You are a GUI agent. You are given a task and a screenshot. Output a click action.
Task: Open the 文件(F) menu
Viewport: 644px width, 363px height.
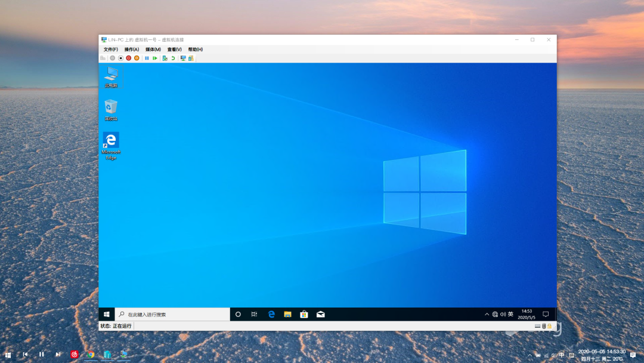point(110,50)
